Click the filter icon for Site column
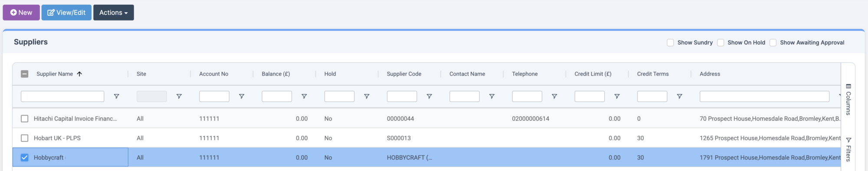 (x=179, y=96)
